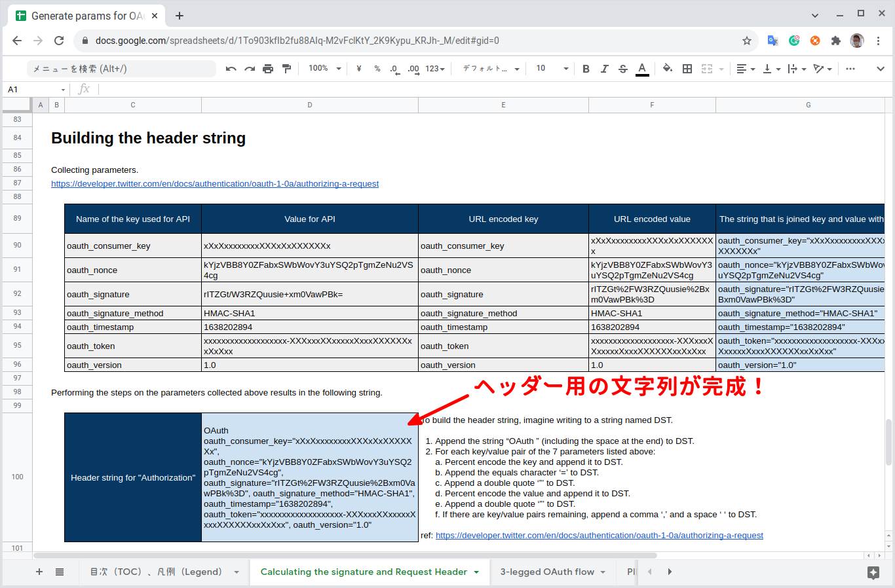Select the Paint format tool
Screen dimensions: 895x588
286,68
